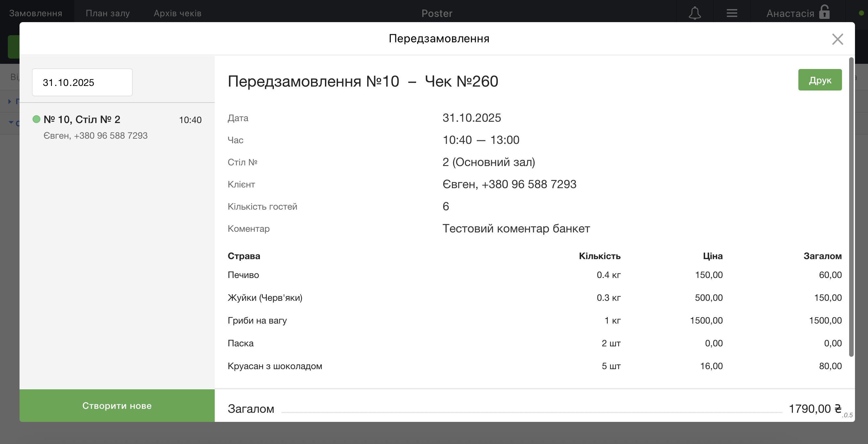Click the Створити нове button

click(x=117, y=406)
